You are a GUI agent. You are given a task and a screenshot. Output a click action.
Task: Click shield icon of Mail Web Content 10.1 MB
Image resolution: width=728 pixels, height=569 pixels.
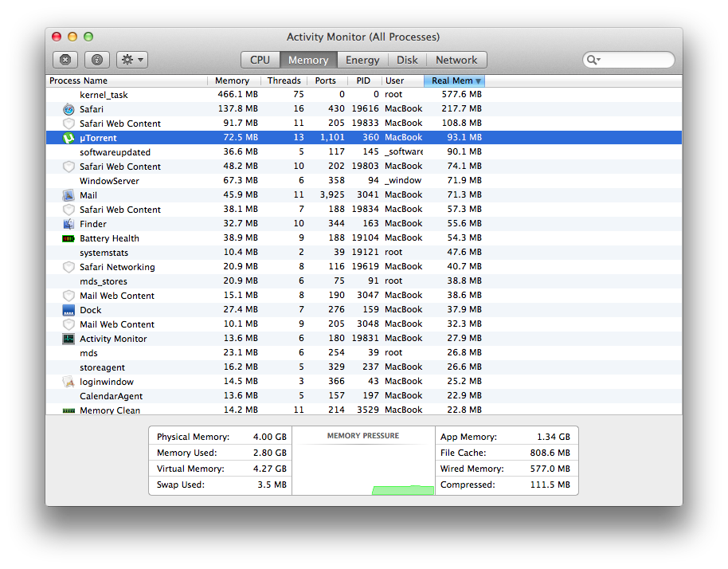pyautogui.click(x=68, y=324)
